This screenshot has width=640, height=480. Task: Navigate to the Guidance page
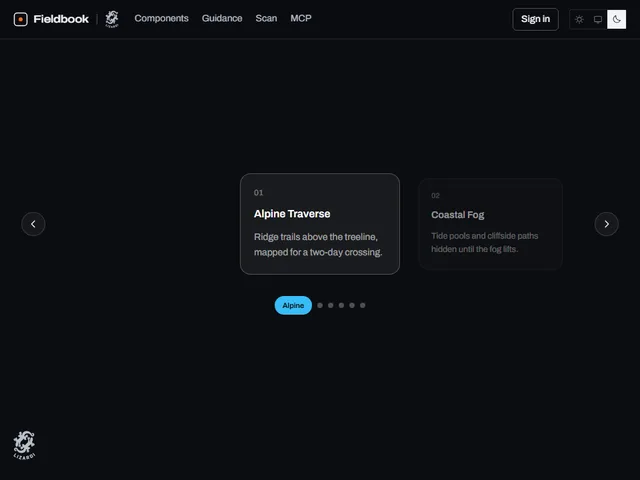pyautogui.click(x=222, y=18)
